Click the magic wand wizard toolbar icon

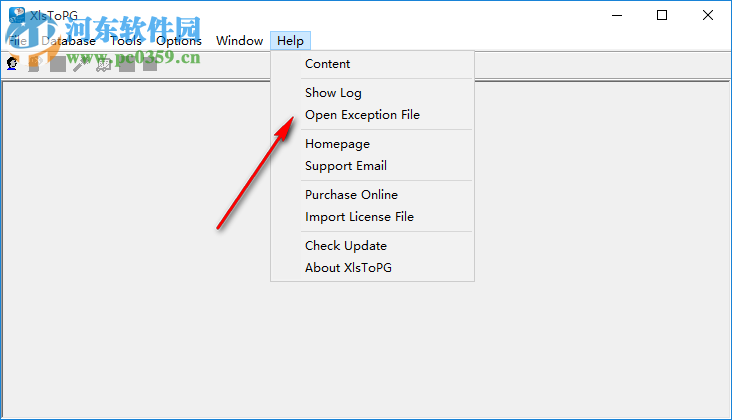click(80, 64)
